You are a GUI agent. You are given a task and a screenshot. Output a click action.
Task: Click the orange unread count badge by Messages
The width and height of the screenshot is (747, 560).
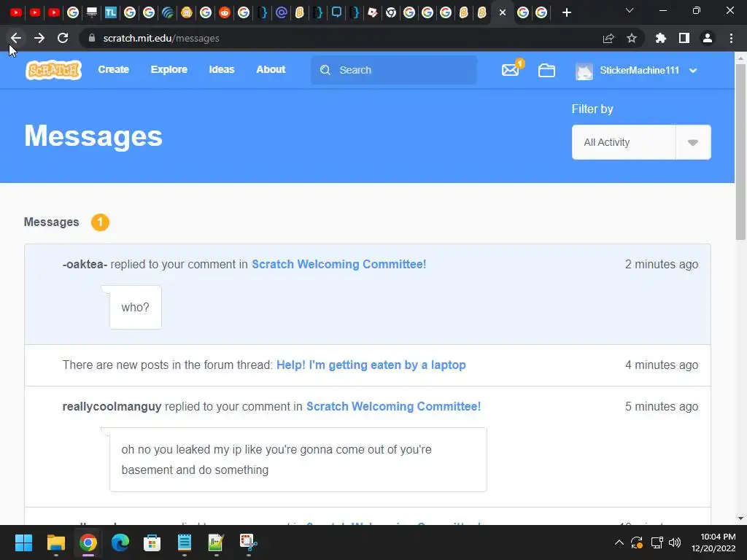coord(100,222)
